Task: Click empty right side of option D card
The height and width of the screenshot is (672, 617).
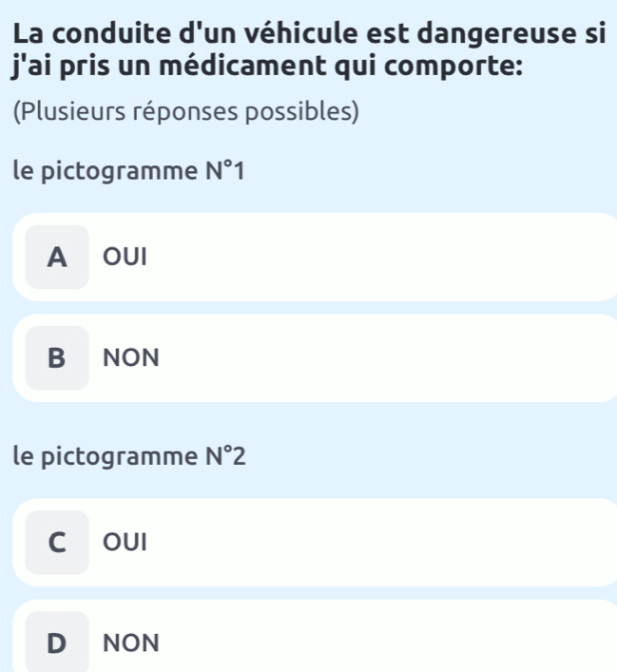Action: point(475,643)
